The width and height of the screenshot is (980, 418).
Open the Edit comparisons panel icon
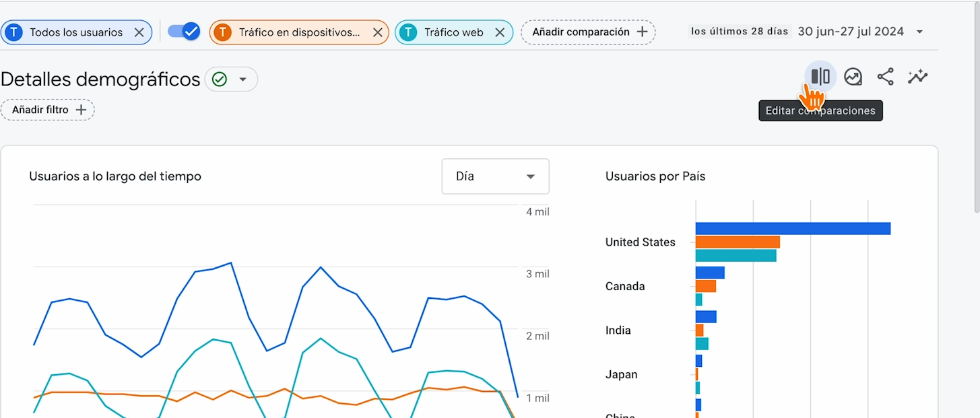click(820, 77)
